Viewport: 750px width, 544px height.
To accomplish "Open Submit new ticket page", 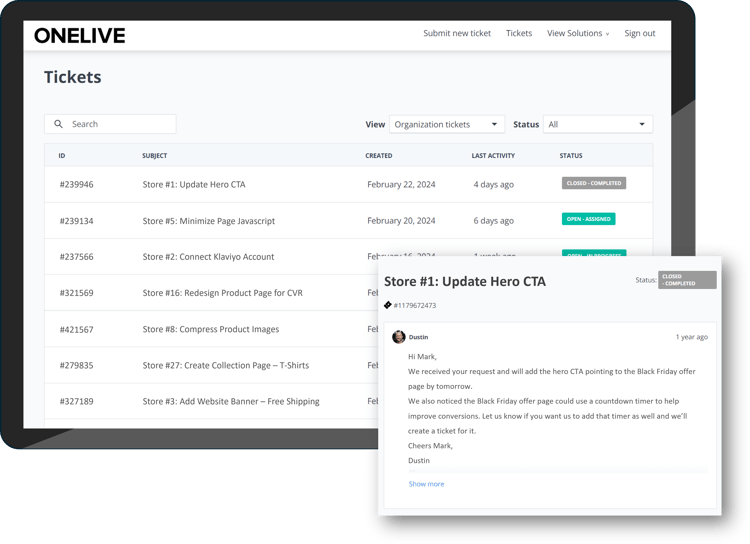I will (x=457, y=33).
